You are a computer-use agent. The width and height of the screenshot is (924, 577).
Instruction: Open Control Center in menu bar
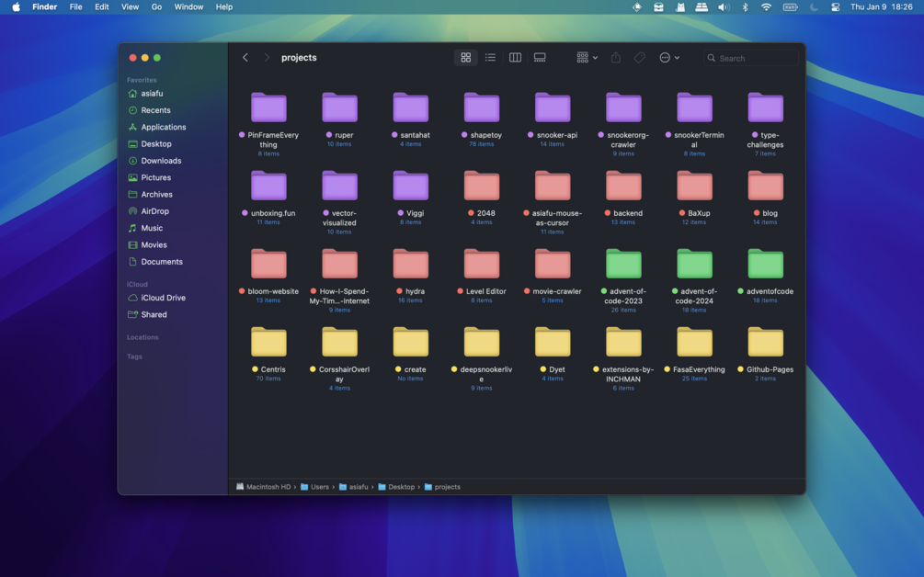(x=835, y=7)
